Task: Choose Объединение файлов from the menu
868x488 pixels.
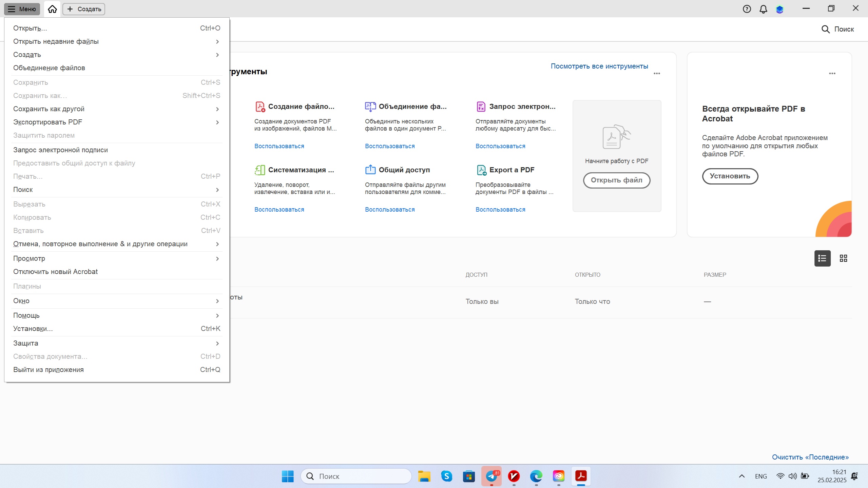Action: 117,68
